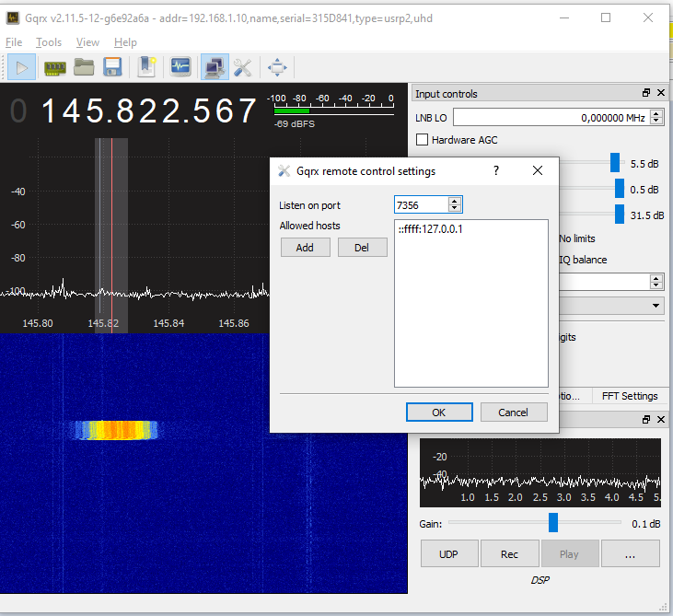Click the load settings folder icon
Image resolution: width=673 pixels, height=616 pixels.
pyautogui.click(x=84, y=67)
